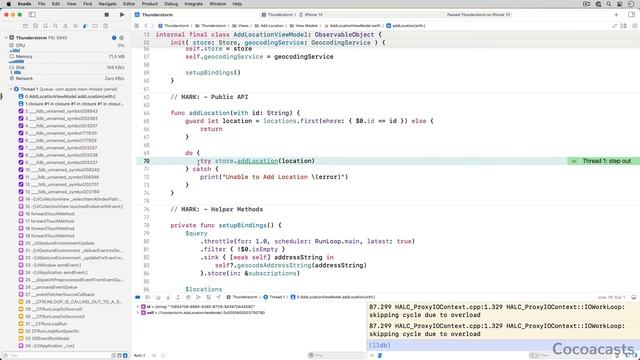Show the Network gauge report
Image resolution: width=640 pixels, height=360 pixels.
point(67,78)
